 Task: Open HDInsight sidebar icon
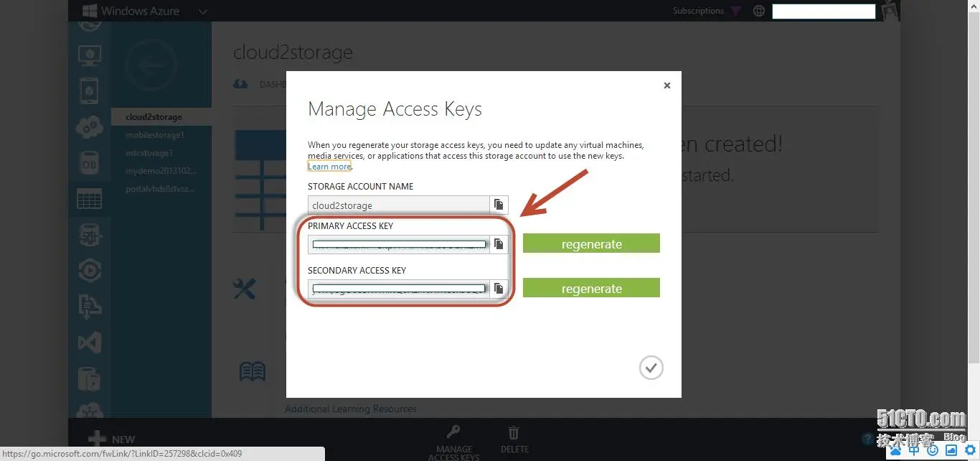pos(90,235)
